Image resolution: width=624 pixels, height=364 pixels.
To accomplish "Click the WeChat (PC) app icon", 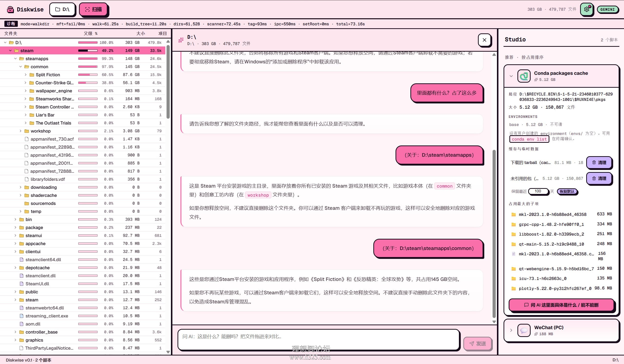I will click(x=524, y=330).
